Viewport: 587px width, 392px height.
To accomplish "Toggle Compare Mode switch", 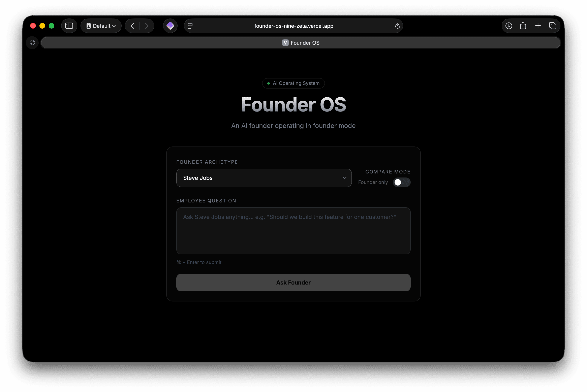I will click(x=401, y=182).
